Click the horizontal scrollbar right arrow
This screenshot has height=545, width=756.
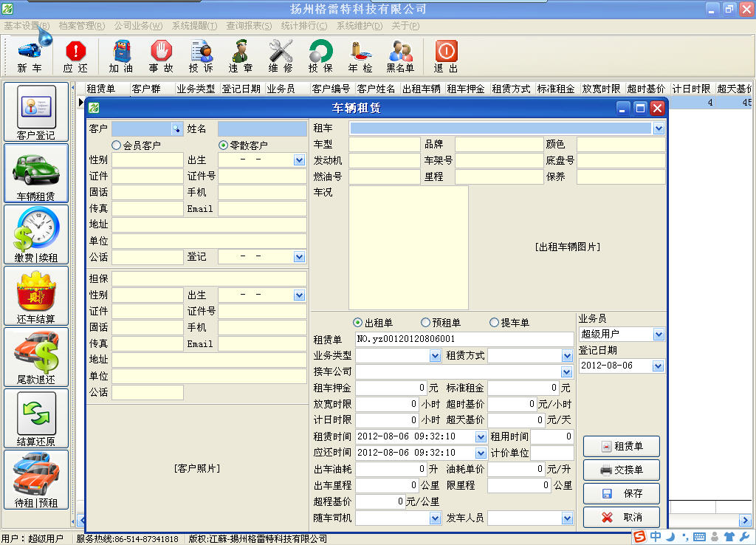pyautogui.click(x=746, y=520)
